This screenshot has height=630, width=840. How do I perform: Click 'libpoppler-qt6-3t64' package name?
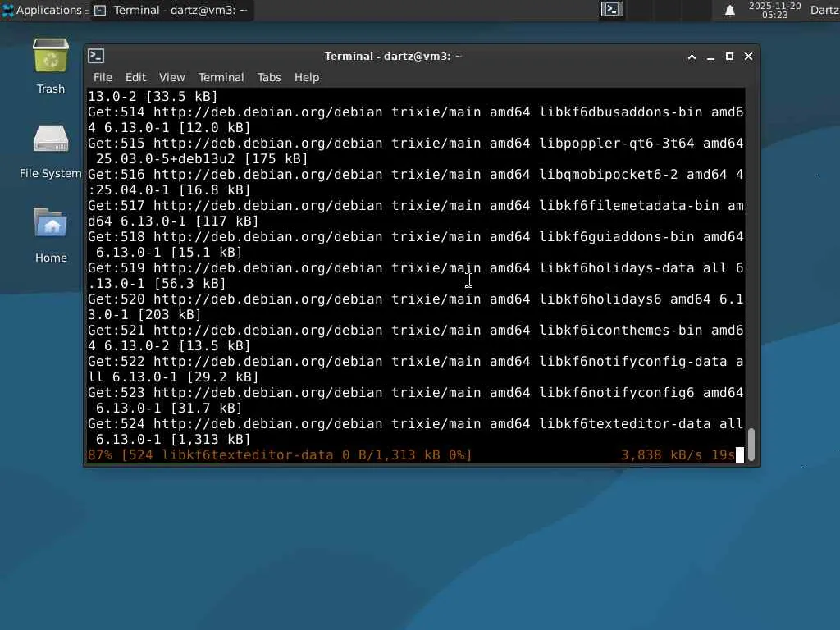pyautogui.click(x=617, y=143)
